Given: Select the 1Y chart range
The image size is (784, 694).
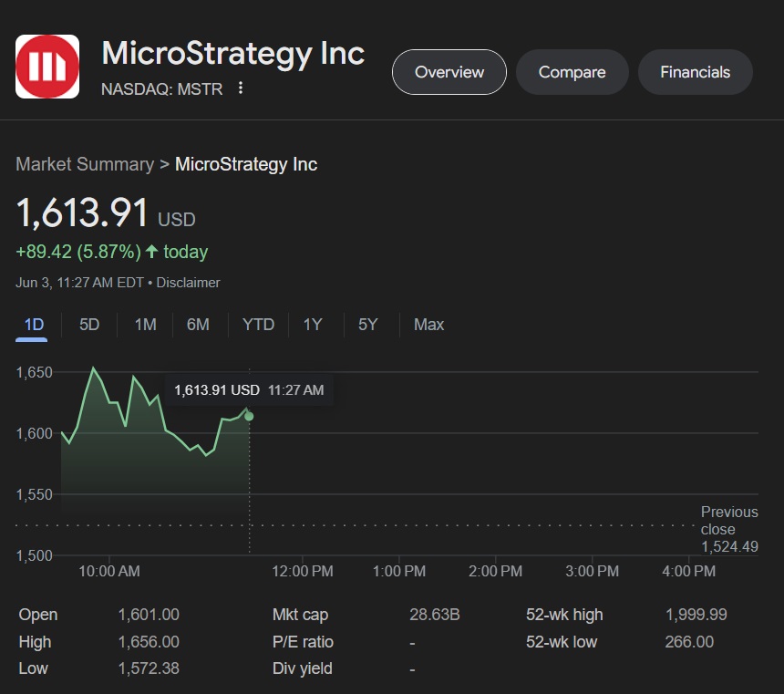Looking at the screenshot, I should [313, 325].
